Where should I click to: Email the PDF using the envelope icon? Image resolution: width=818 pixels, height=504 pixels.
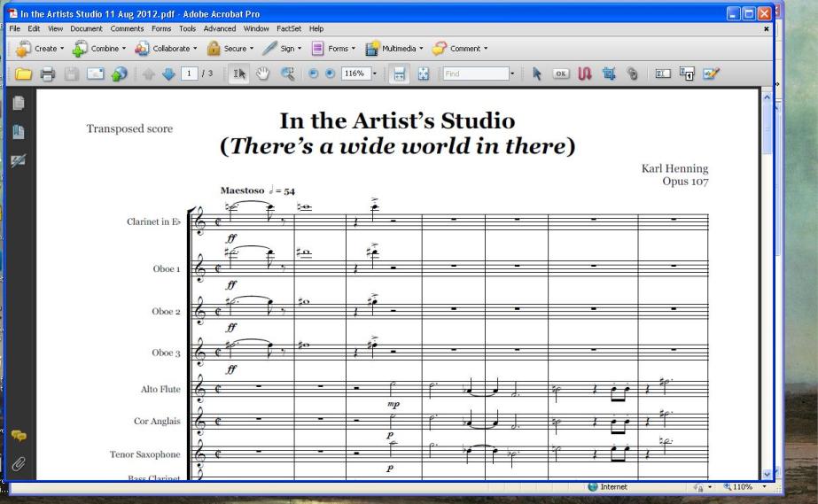coord(96,74)
